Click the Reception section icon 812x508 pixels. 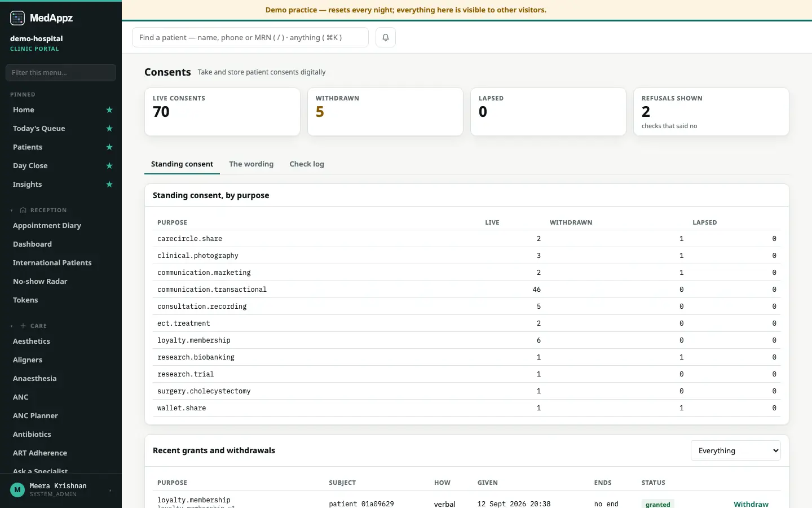click(x=23, y=211)
